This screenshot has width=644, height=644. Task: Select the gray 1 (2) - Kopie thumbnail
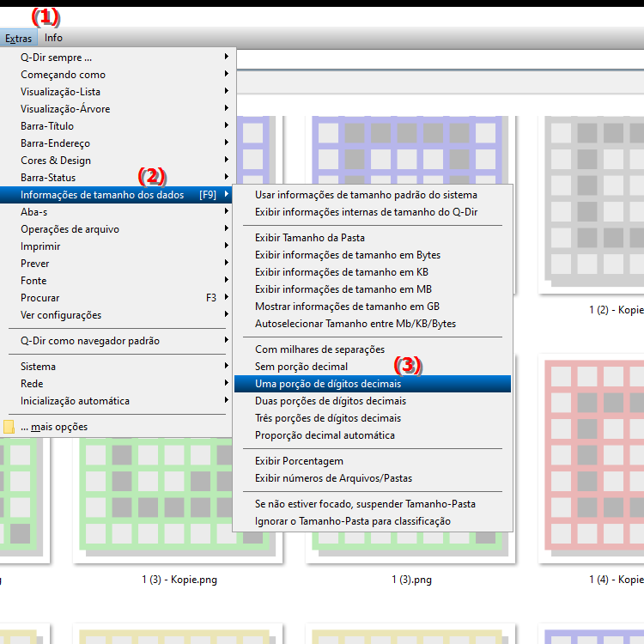pos(592,204)
